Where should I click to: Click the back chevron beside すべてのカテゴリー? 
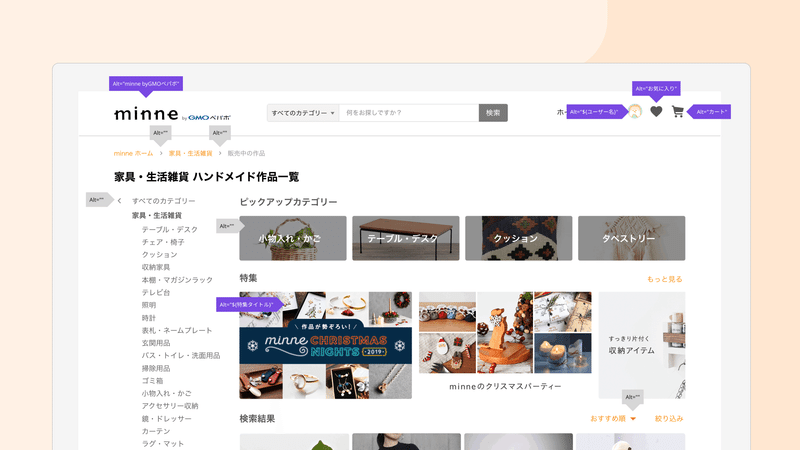119,201
